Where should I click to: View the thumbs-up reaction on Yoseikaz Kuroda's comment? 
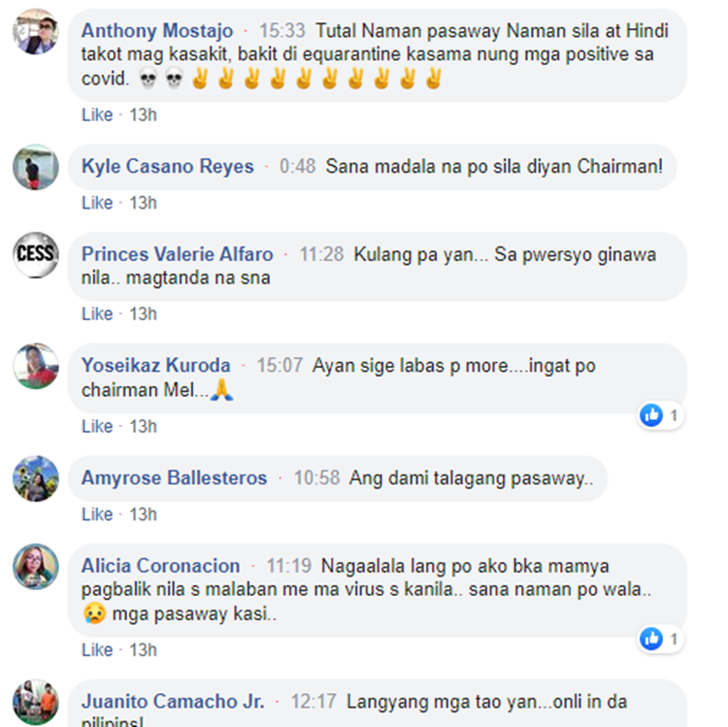pyautogui.click(x=659, y=415)
